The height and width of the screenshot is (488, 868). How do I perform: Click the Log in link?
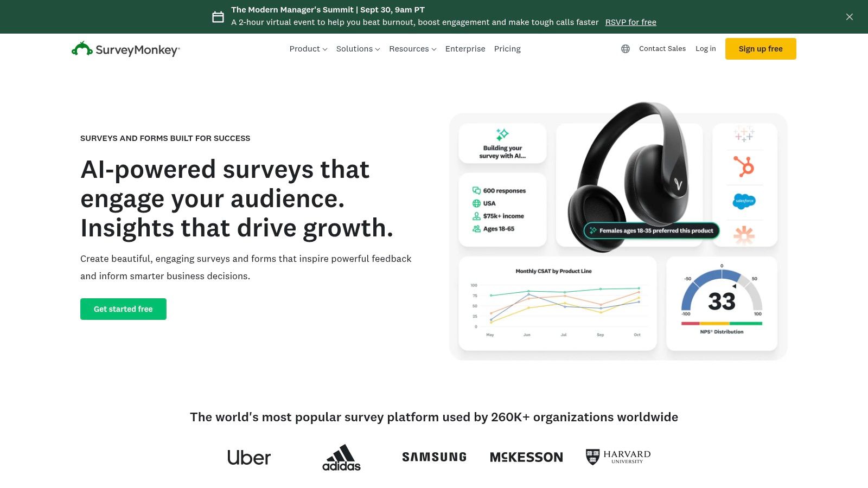click(705, 49)
